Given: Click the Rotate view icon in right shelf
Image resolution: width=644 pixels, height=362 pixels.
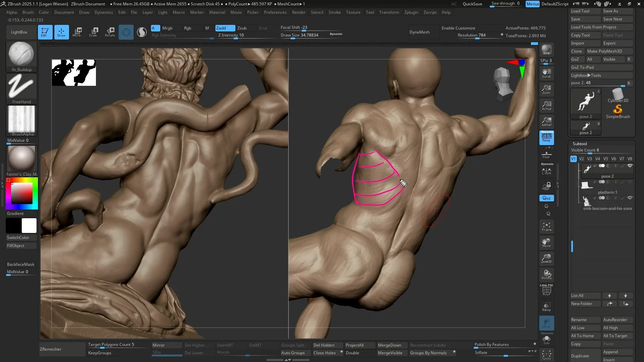Looking at the screenshot, I should [x=546, y=275].
